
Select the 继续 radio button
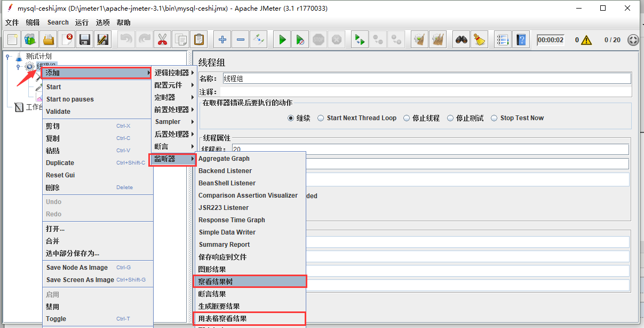coord(291,118)
